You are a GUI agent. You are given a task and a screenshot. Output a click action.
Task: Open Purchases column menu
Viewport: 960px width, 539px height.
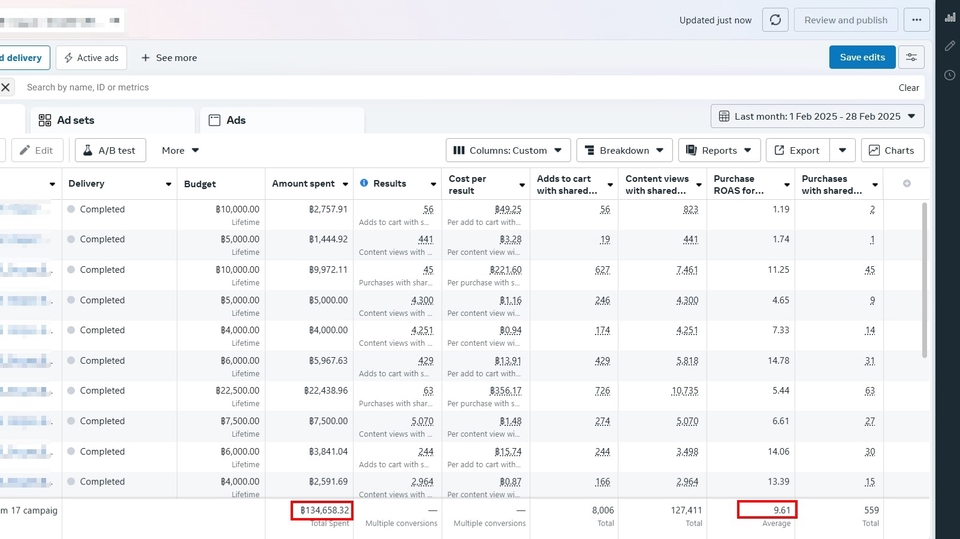coord(875,185)
